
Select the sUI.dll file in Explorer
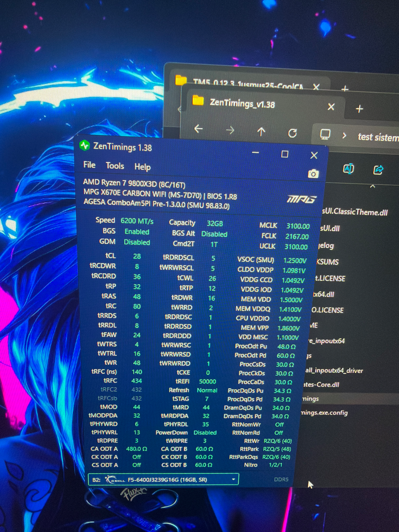point(330,228)
